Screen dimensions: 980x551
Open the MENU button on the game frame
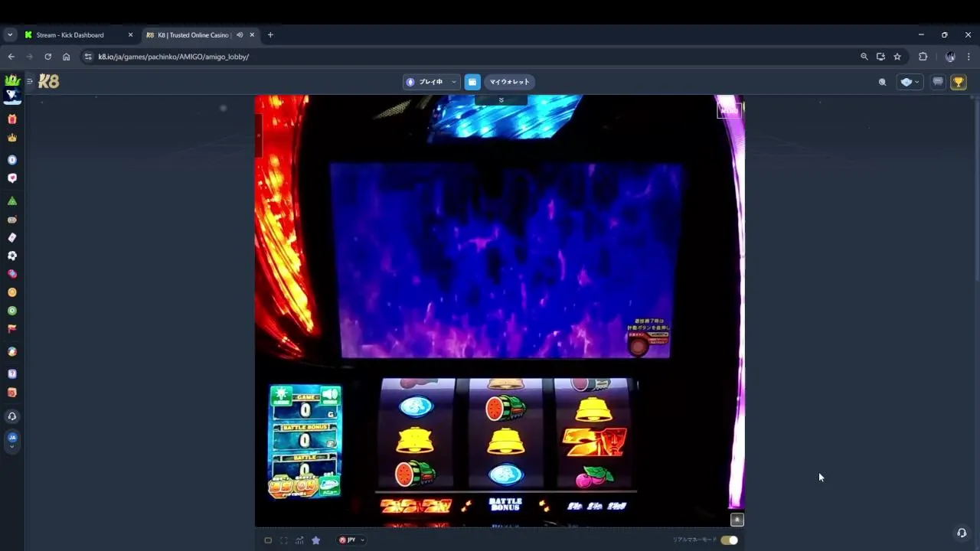point(728,110)
